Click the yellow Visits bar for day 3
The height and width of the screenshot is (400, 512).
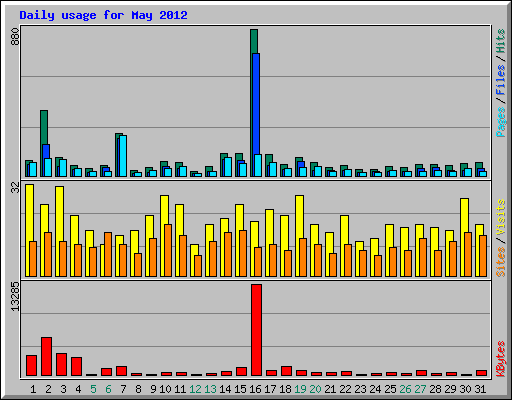click(x=59, y=214)
